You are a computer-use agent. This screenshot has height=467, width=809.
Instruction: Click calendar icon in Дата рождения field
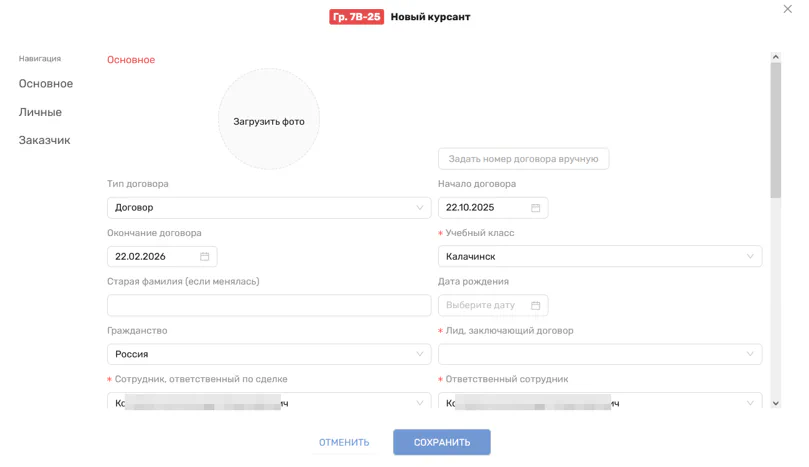(x=535, y=305)
